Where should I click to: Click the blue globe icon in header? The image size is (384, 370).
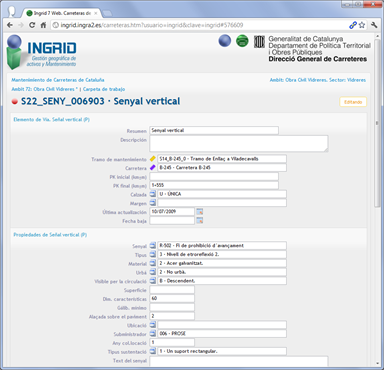(225, 41)
